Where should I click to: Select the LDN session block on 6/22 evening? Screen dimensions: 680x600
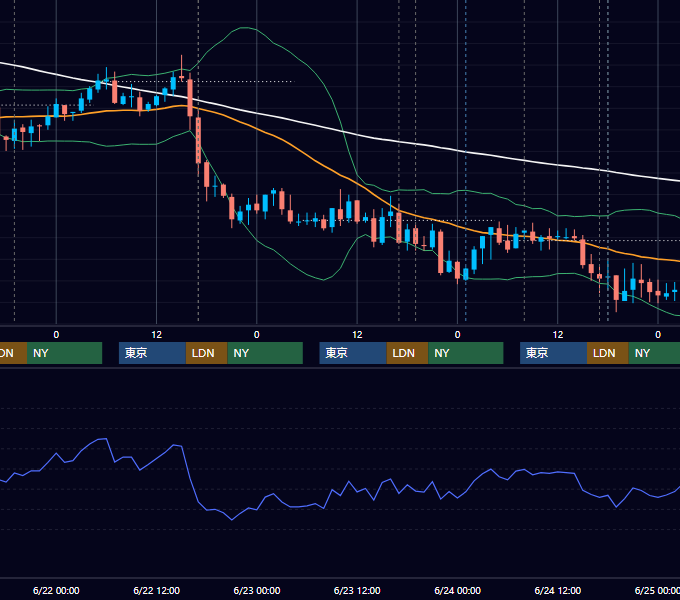tap(206, 353)
